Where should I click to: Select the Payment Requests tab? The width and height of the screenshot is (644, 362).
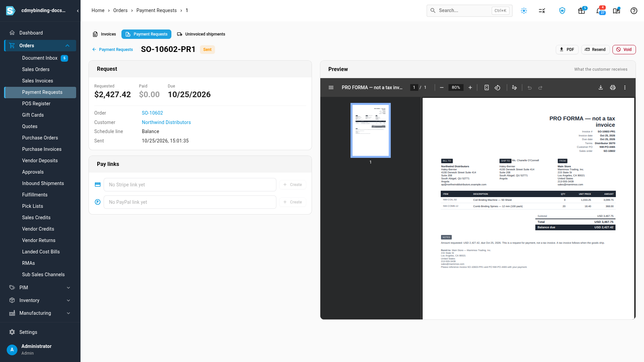pos(146,34)
